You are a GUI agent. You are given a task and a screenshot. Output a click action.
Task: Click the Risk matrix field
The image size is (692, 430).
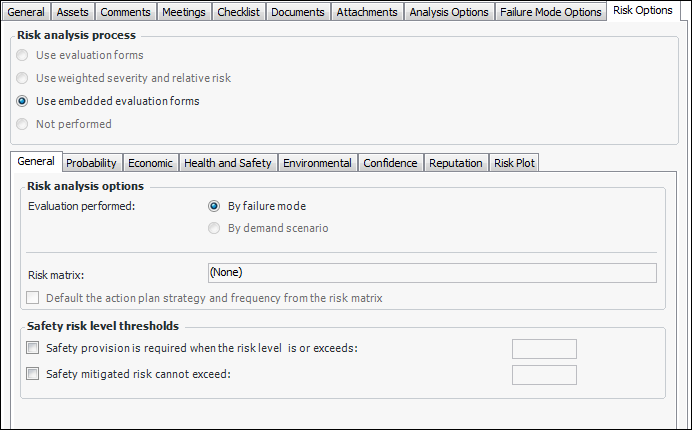(x=430, y=272)
